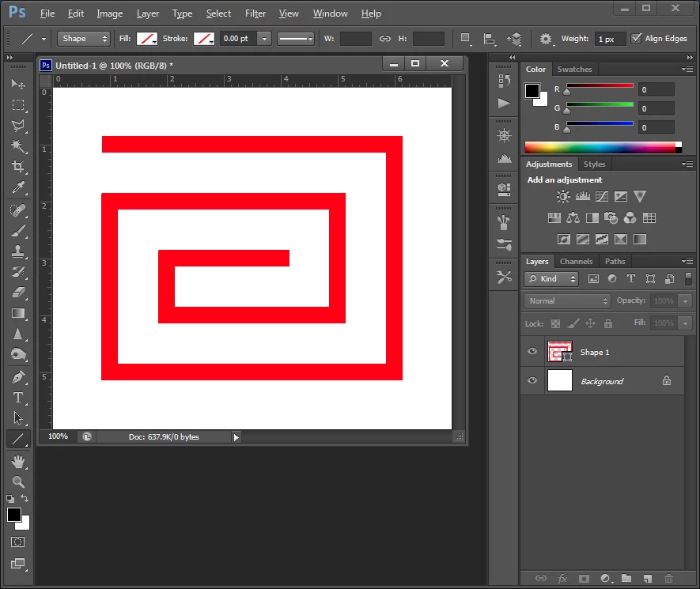Toggle pixel layer filter
Image resolution: width=700 pixels, height=589 pixels.
593,279
